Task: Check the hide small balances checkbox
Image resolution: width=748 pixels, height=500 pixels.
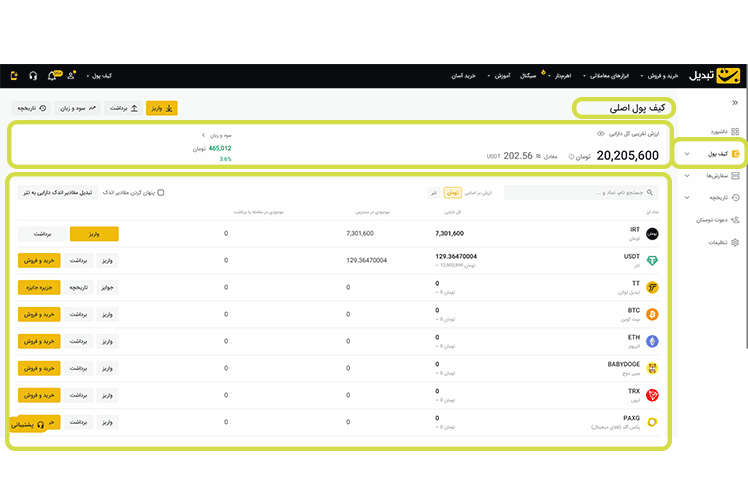Action: pyautogui.click(x=161, y=193)
